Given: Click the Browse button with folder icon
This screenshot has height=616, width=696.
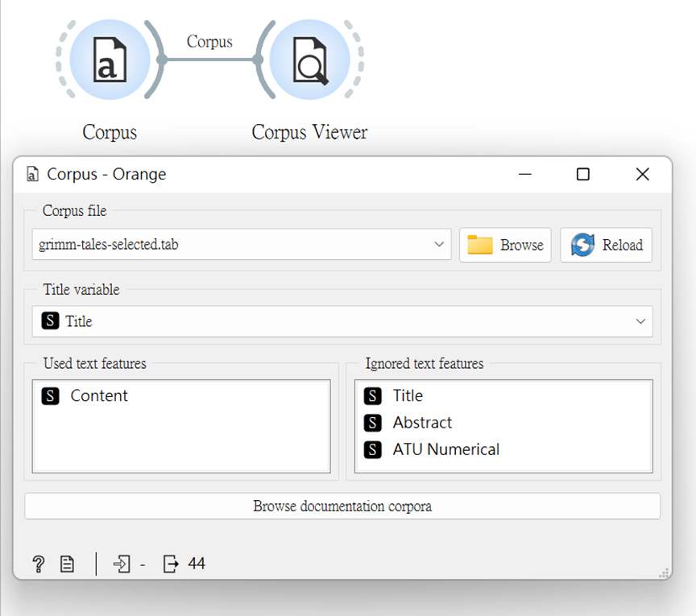Looking at the screenshot, I should [505, 245].
